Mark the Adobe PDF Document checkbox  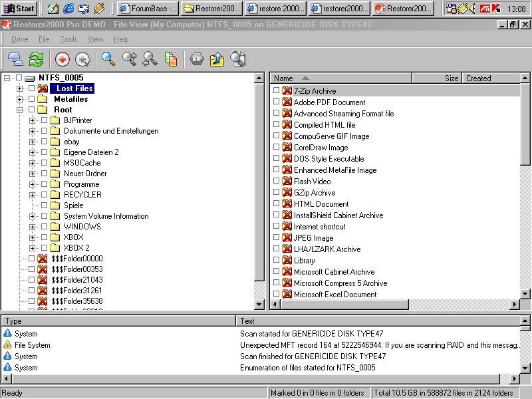coord(276,102)
